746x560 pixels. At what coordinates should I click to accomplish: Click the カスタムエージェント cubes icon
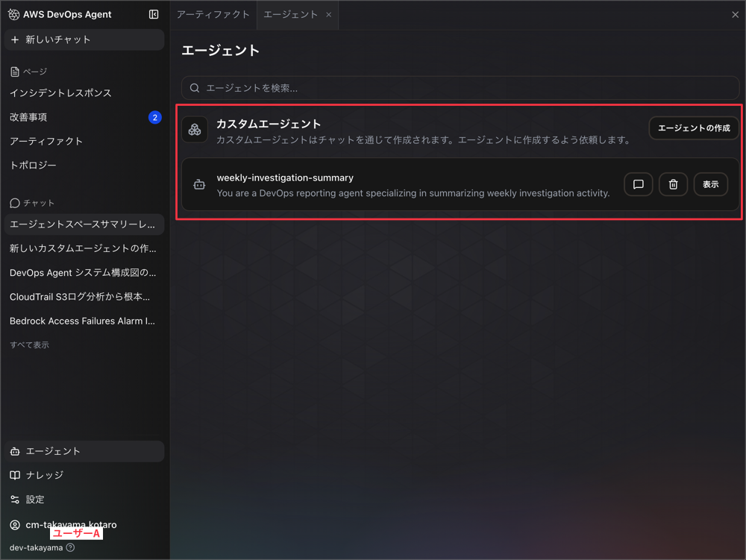click(195, 129)
